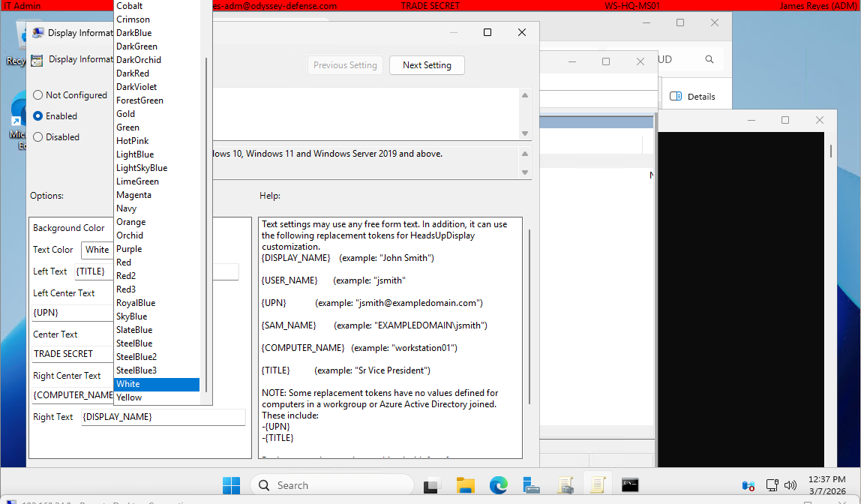
Task: Click the network icon in the system tray
Action: (x=772, y=484)
